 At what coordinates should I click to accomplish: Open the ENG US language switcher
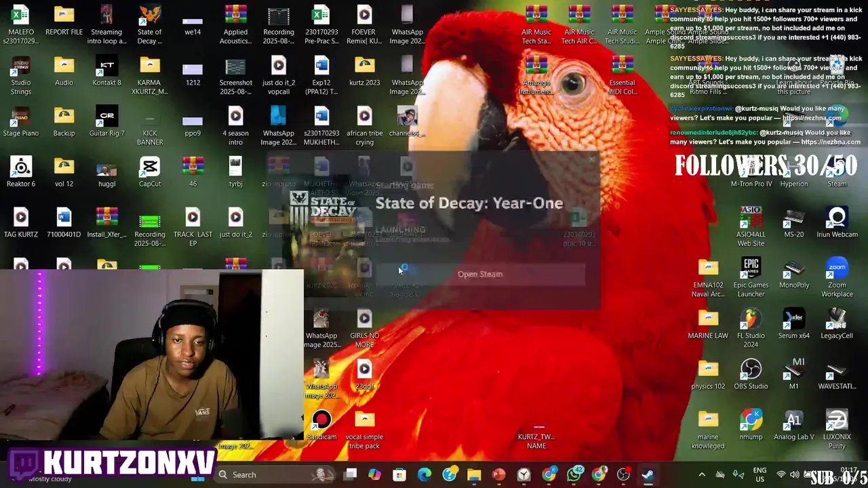pos(760,474)
